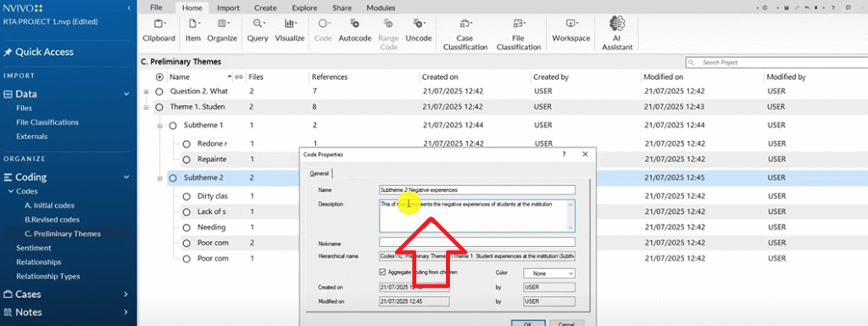Select the Needing code row
Image resolution: width=868 pixels, height=326 pixels.
(211, 228)
